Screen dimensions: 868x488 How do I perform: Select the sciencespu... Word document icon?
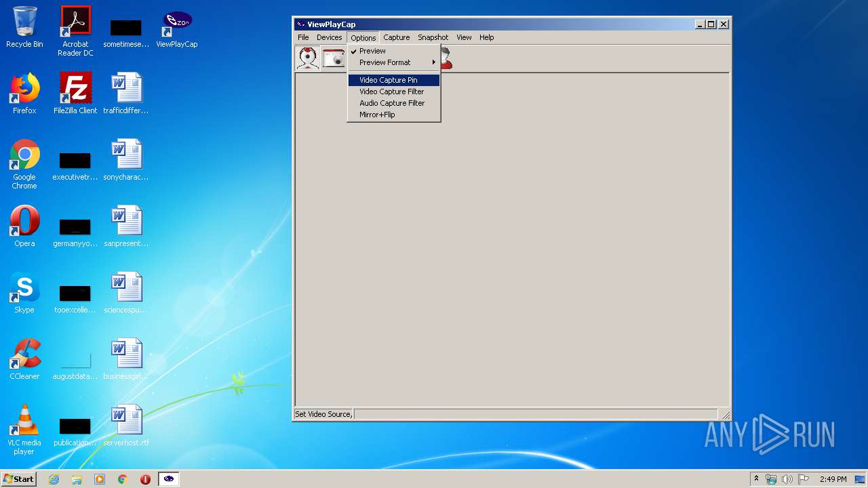126,293
